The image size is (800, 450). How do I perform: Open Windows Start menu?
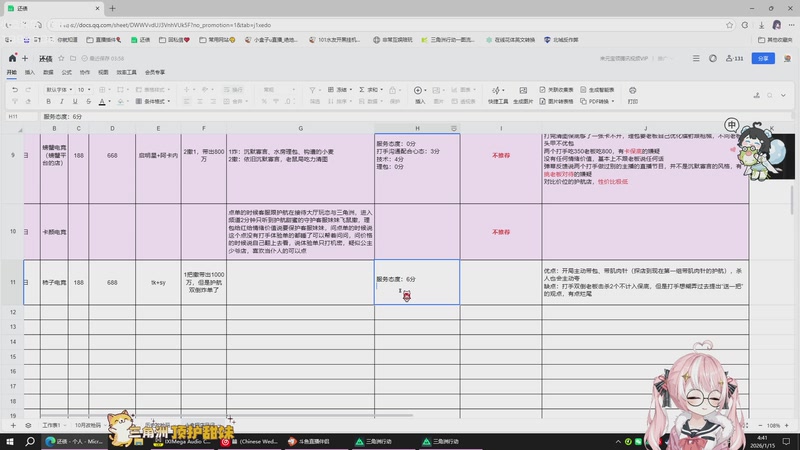click(10, 441)
